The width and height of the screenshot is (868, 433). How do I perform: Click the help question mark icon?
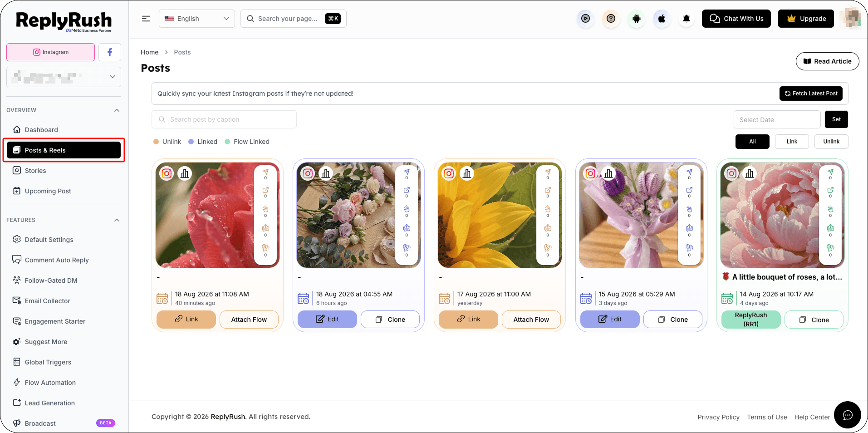click(x=611, y=19)
